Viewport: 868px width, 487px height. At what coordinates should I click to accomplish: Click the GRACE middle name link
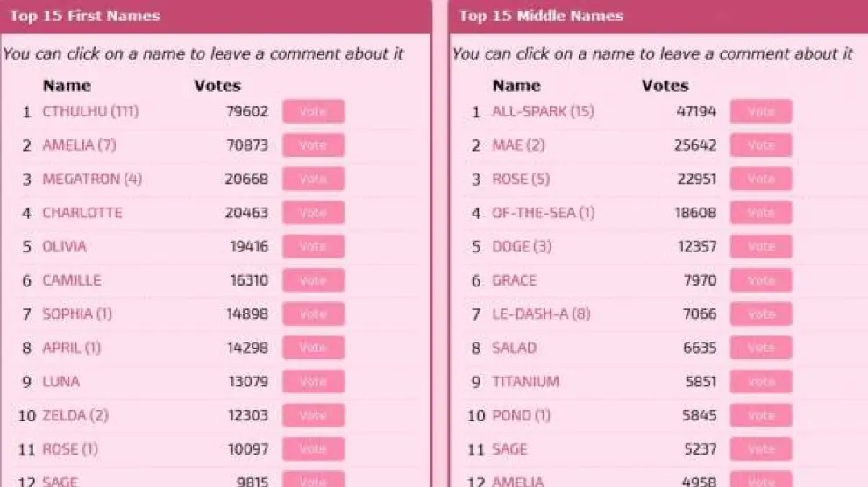[514, 280]
